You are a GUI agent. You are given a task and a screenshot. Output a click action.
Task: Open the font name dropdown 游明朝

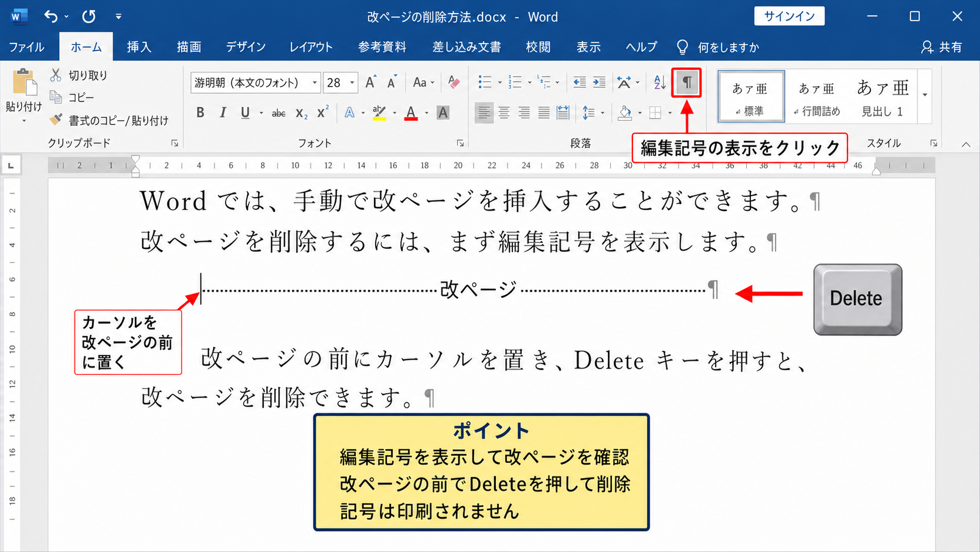tap(315, 83)
